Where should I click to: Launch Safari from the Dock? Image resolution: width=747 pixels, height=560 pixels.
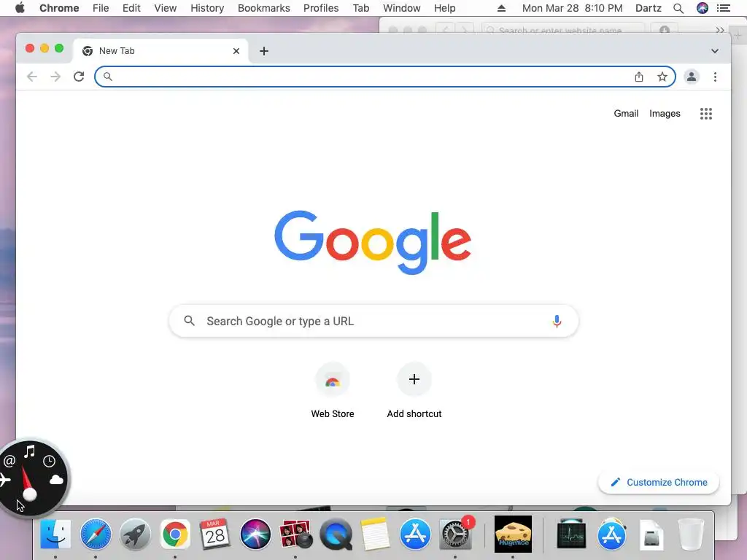tap(96, 534)
